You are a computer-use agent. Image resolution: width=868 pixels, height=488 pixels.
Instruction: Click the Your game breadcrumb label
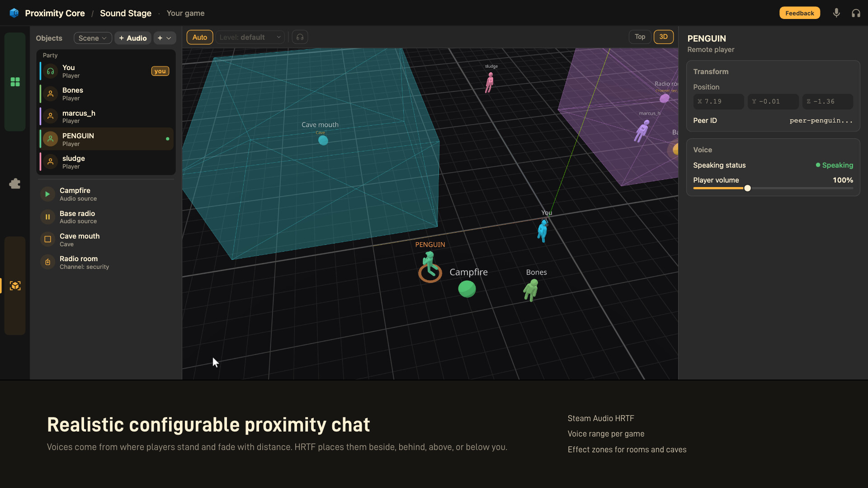(185, 13)
